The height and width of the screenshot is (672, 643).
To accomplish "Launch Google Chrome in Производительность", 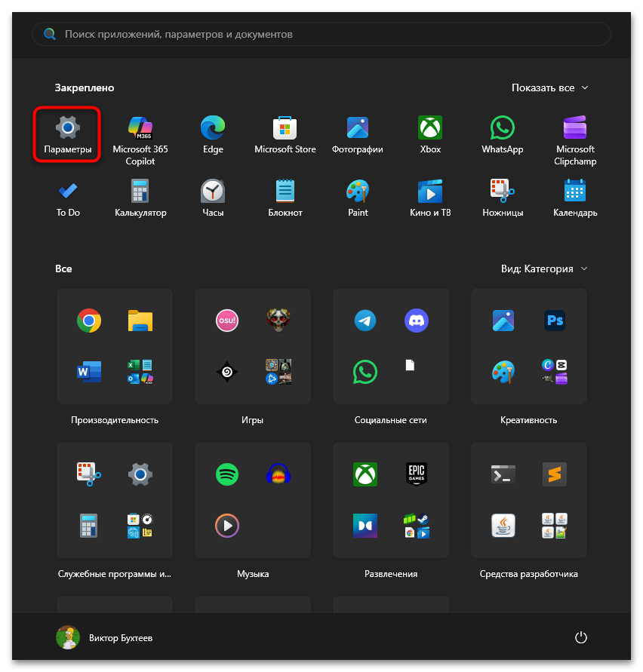I will click(x=89, y=321).
